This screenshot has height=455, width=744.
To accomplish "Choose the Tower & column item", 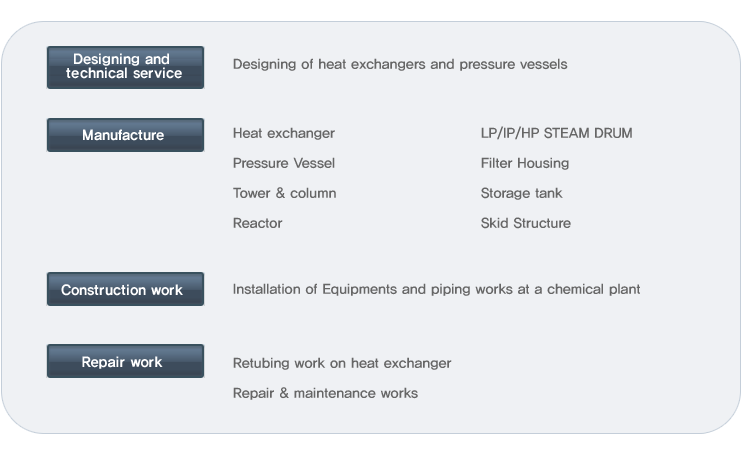I will [285, 193].
